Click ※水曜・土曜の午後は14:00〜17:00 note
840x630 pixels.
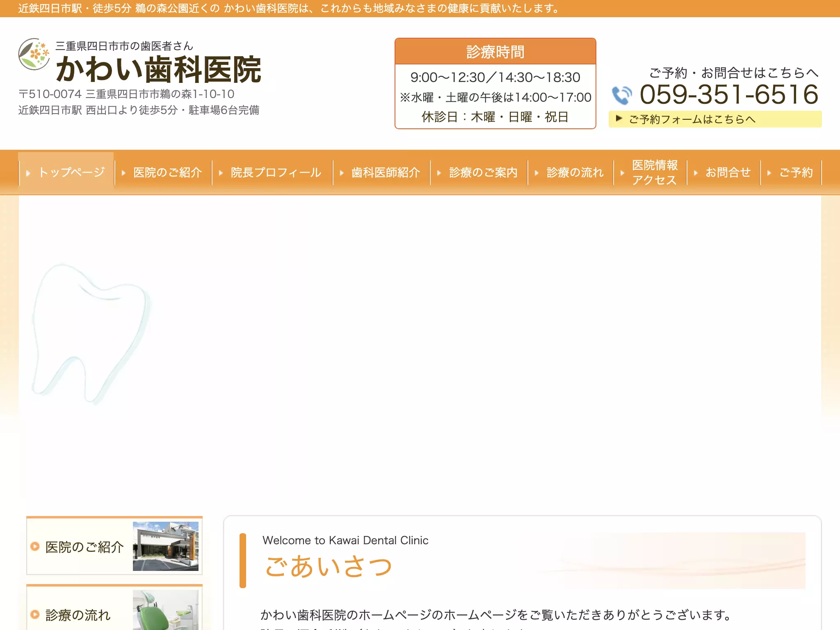[x=495, y=97]
